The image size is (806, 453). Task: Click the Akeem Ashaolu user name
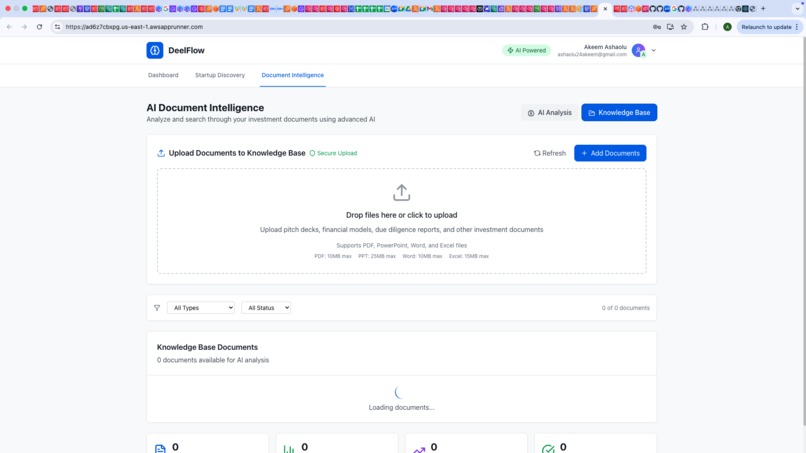pos(605,47)
